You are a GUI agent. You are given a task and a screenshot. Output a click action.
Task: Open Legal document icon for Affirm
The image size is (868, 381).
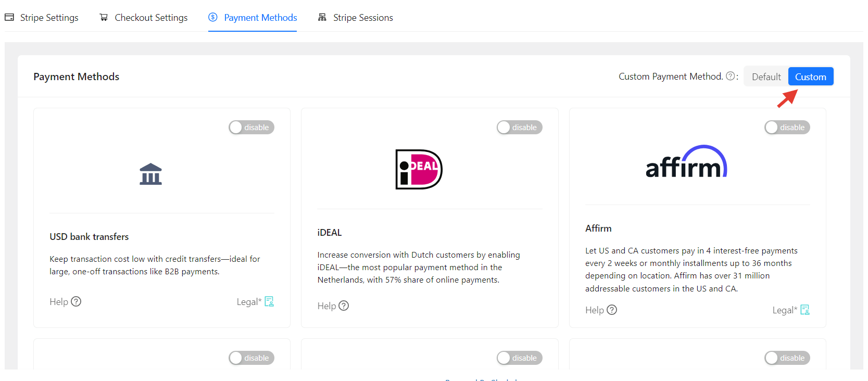tap(805, 310)
